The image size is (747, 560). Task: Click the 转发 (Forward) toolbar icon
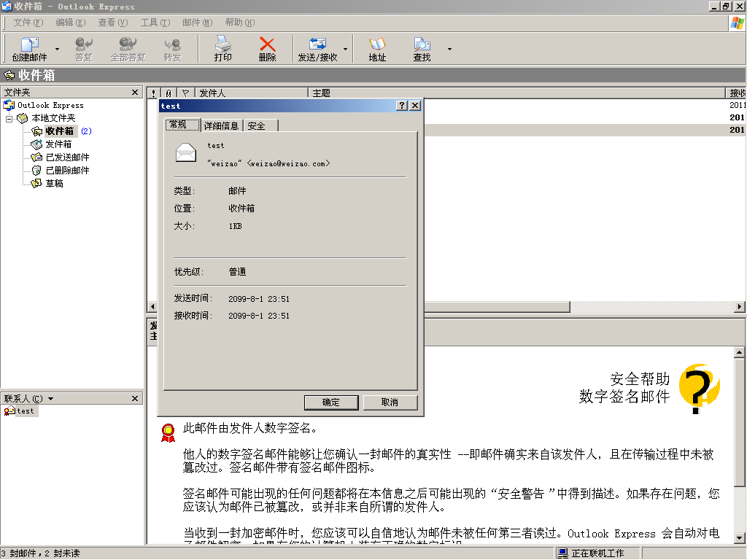tap(172, 49)
